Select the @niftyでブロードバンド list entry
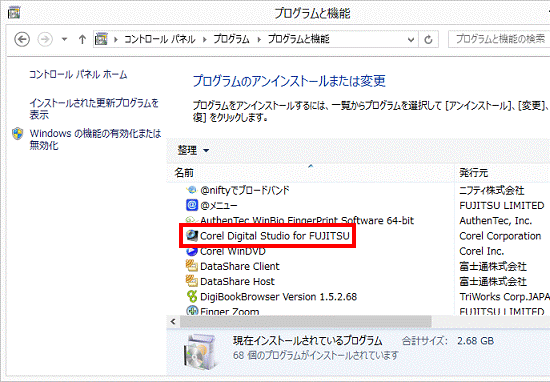550x382 pixels. [x=244, y=190]
